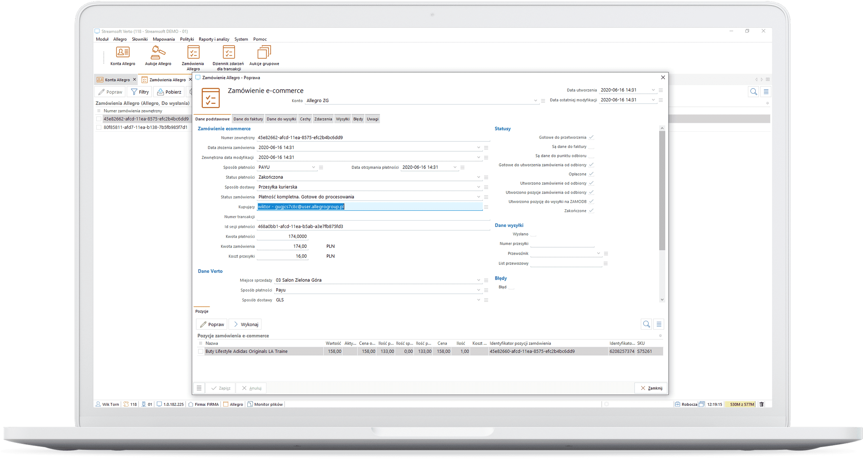This screenshot has width=868, height=472.
Task: Click Anuluj button
Action: coord(252,388)
